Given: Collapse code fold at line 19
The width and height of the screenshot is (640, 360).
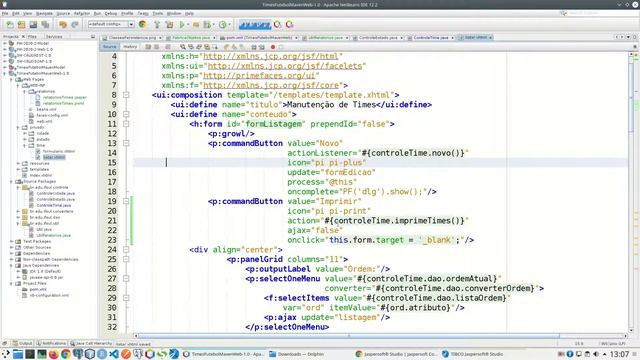Looking at the screenshot, I should click(126, 201).
